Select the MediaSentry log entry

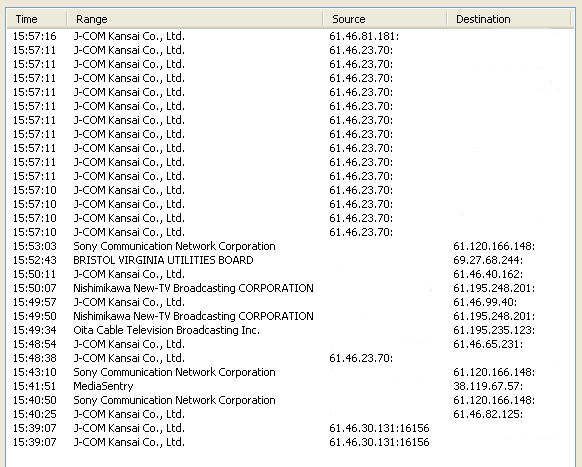tap(291, 386)
